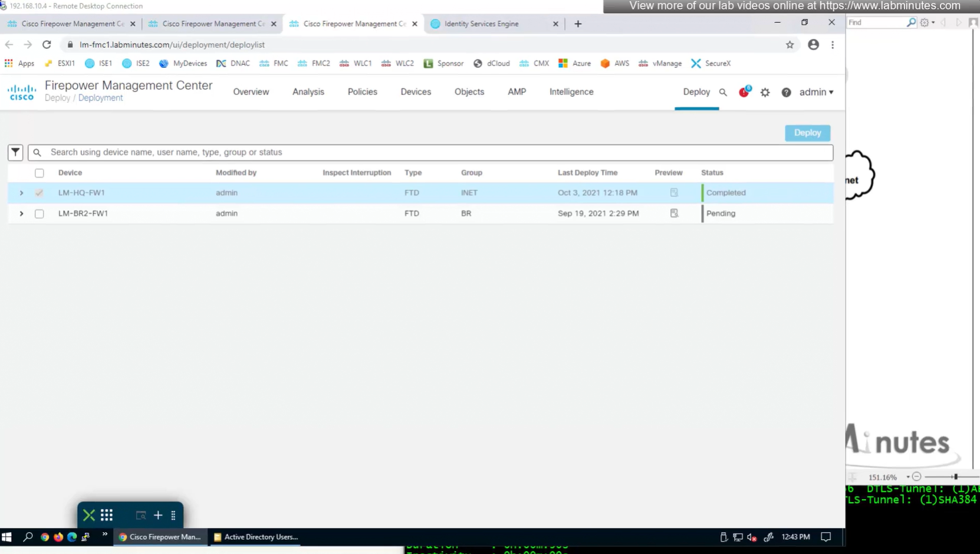The image size is (980, 554).
Task: Open the notifications alert icon
Action: tap(744, 92)
